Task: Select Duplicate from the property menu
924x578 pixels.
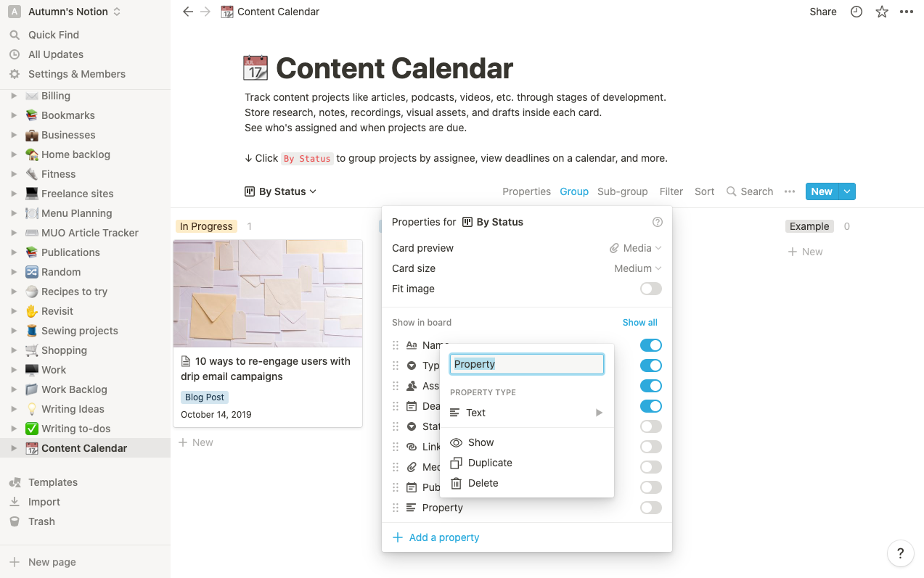Action: click(490, 463)
